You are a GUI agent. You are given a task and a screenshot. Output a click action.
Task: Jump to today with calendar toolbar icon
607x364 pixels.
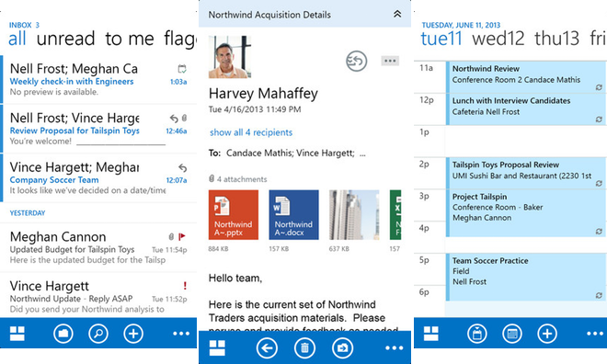click(x=477, y=334)
